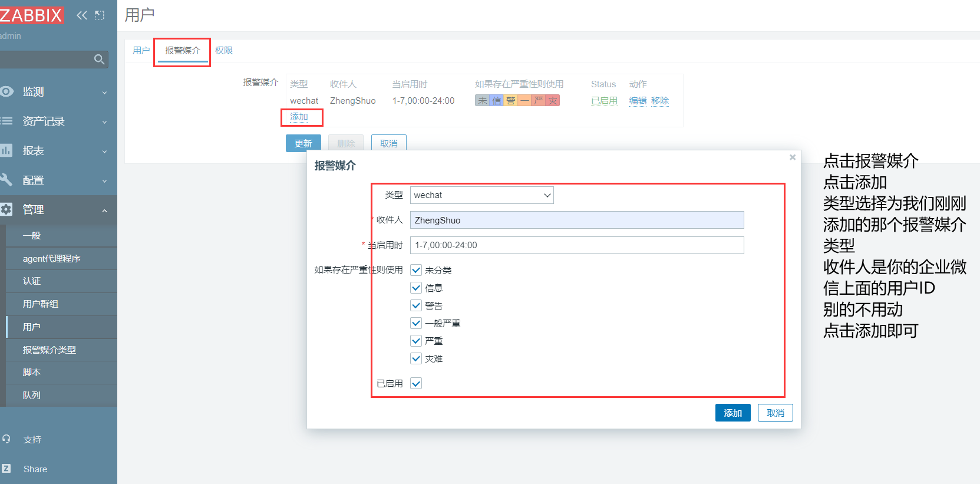Click the 收件人 input field with ZhengShuo

tap(577, 220)
